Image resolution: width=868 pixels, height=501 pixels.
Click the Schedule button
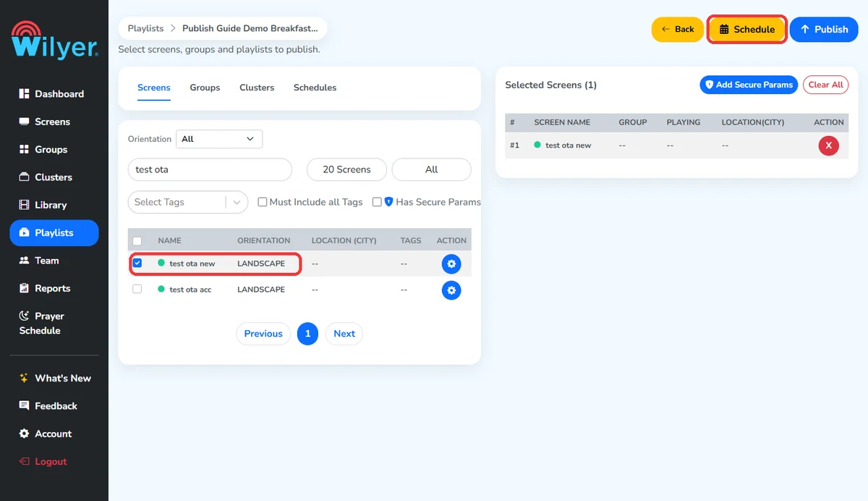pos(747,30)
